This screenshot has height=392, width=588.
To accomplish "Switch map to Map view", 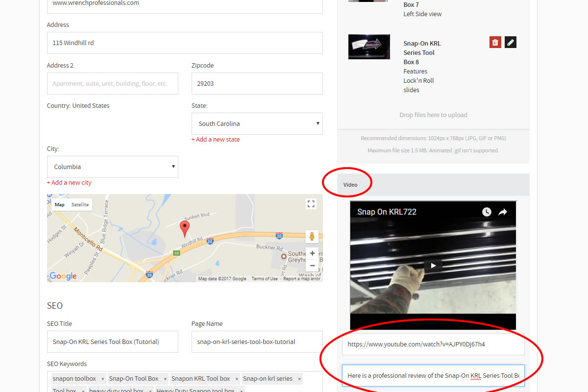I will 59,204.
